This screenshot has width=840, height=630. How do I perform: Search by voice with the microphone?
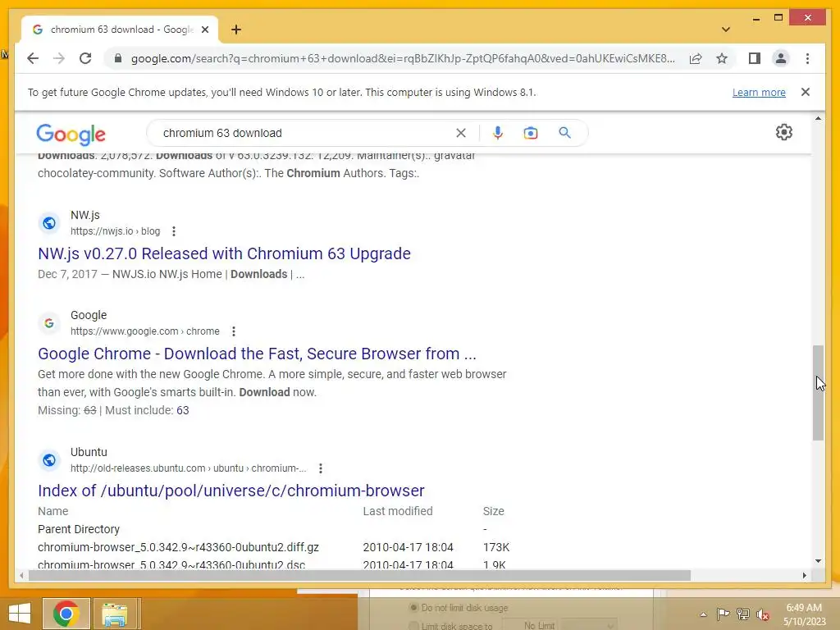coord(498,133)
